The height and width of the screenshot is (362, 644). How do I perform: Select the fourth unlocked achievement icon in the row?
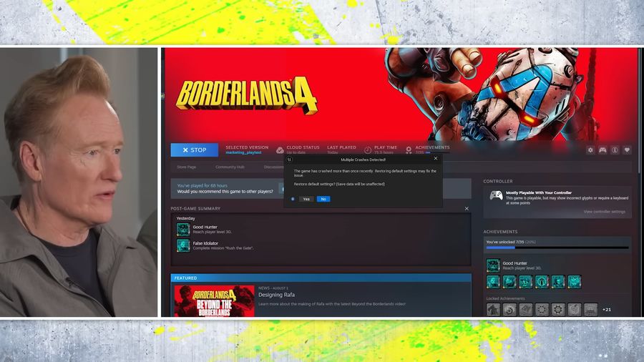(x=542, y=282)
